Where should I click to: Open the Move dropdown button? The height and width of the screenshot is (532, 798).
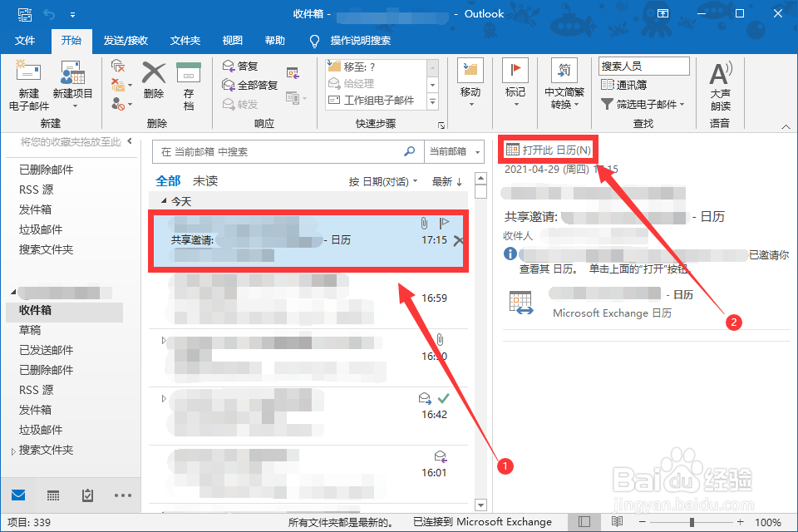[470, 83]
